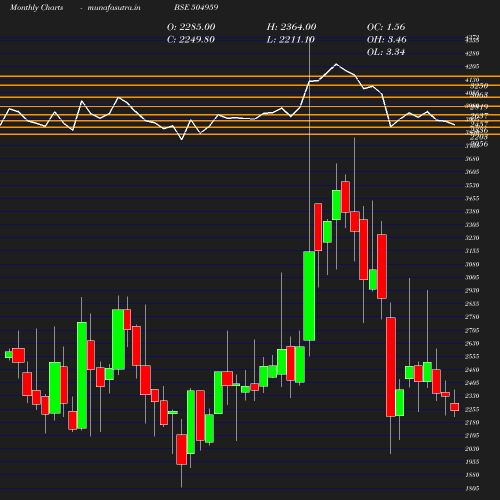Select the 1955 price axis label
The image size is (500, 500).
coord(472,462)
